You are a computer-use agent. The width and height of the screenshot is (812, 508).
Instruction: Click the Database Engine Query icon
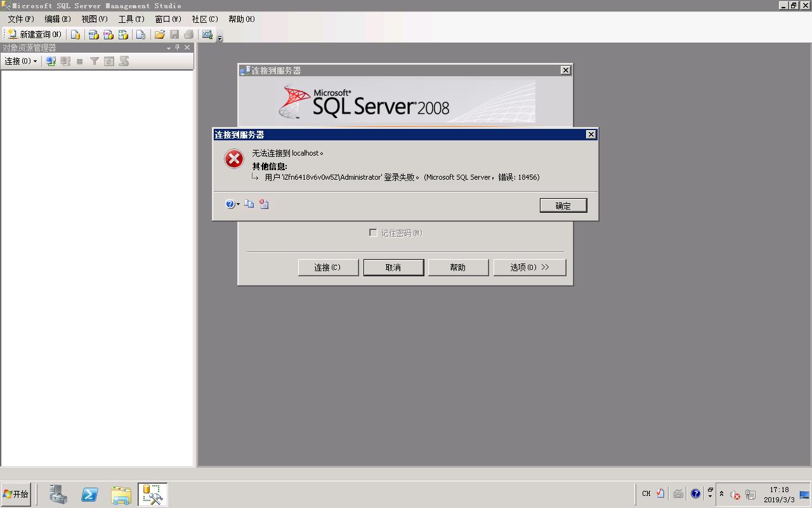[x=75, y=34]
